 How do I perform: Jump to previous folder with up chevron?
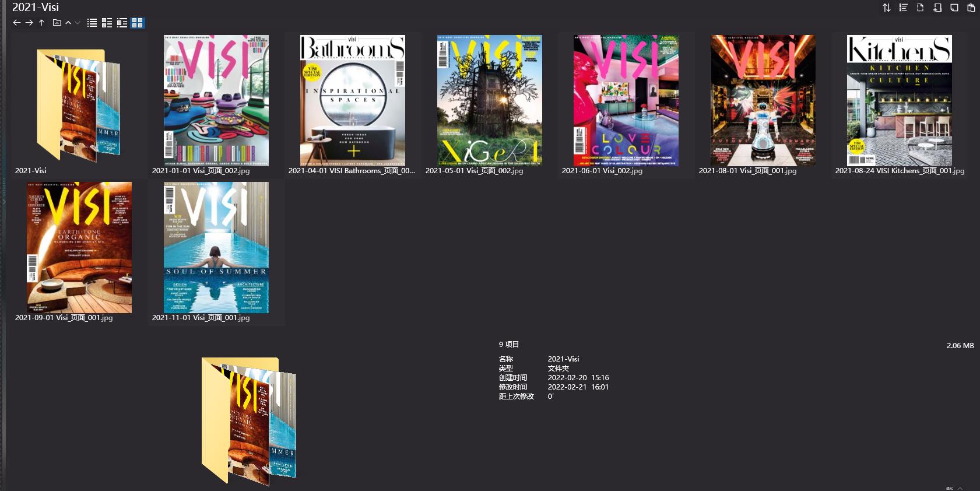[x=68, y=23]
